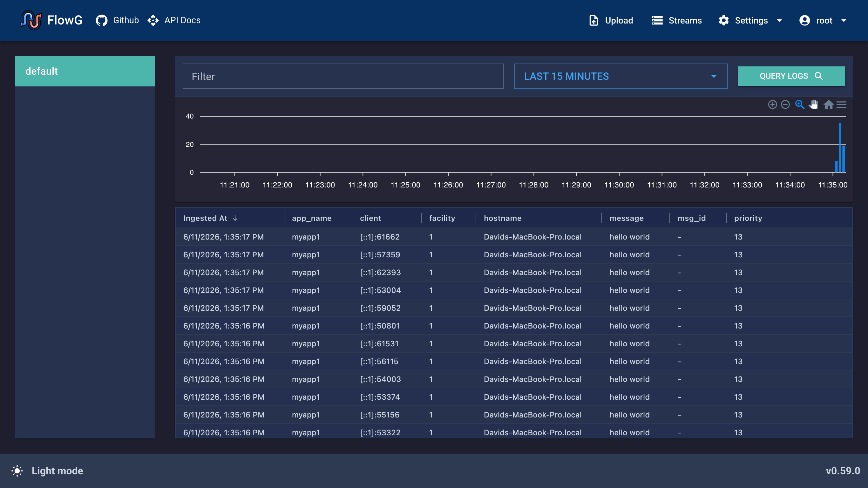This screenshot has width=868, height=488.
Task: Follow the API Docs link
Action: (174, 20)
